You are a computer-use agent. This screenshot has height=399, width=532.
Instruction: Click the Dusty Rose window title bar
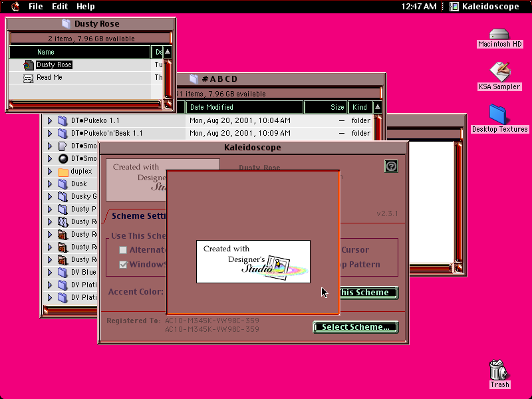[91, 24]
